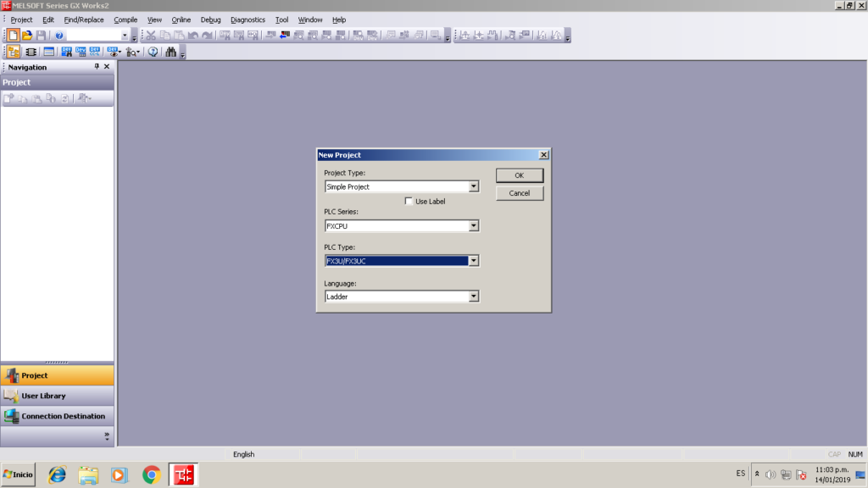The width and height of the screenshot is (868, 488).
Task: Expand the Project Type dropdown
Action: [473, 187]
